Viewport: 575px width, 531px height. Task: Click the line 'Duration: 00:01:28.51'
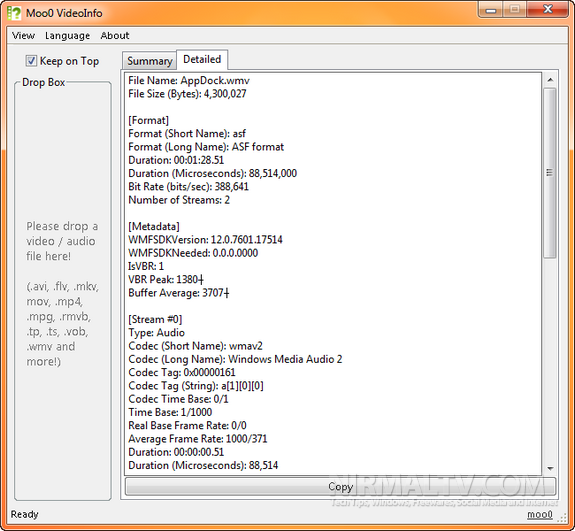176,160
